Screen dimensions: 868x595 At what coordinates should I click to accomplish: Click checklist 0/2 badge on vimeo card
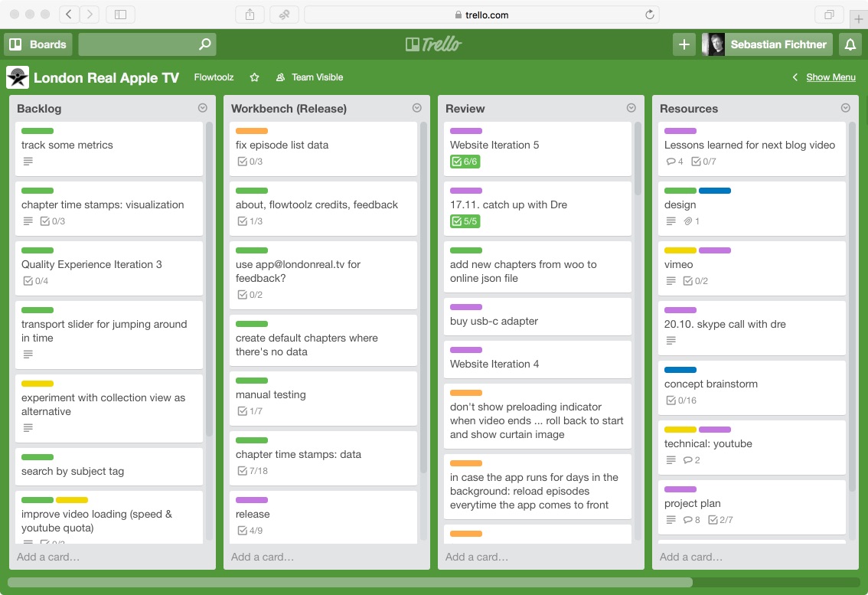click(x=695, y=281)
